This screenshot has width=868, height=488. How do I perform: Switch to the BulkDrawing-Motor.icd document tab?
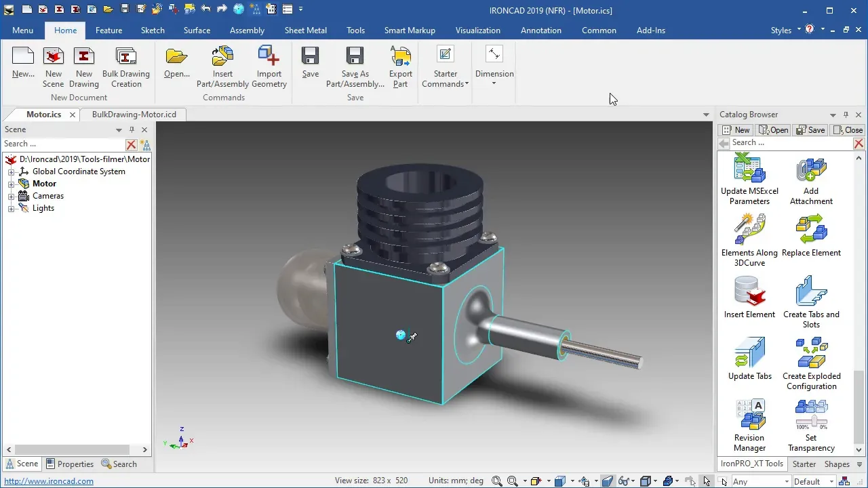coord(134,115)
